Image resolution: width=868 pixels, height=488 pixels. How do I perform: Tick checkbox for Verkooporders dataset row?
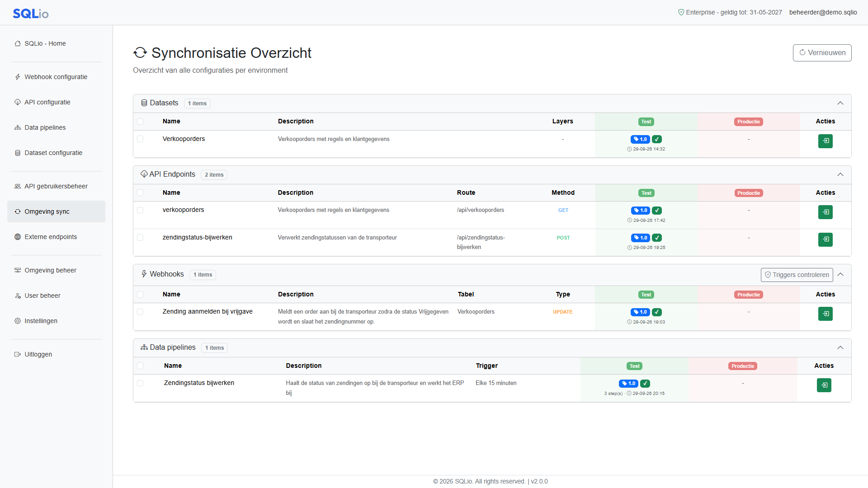(x=140, y=139)
